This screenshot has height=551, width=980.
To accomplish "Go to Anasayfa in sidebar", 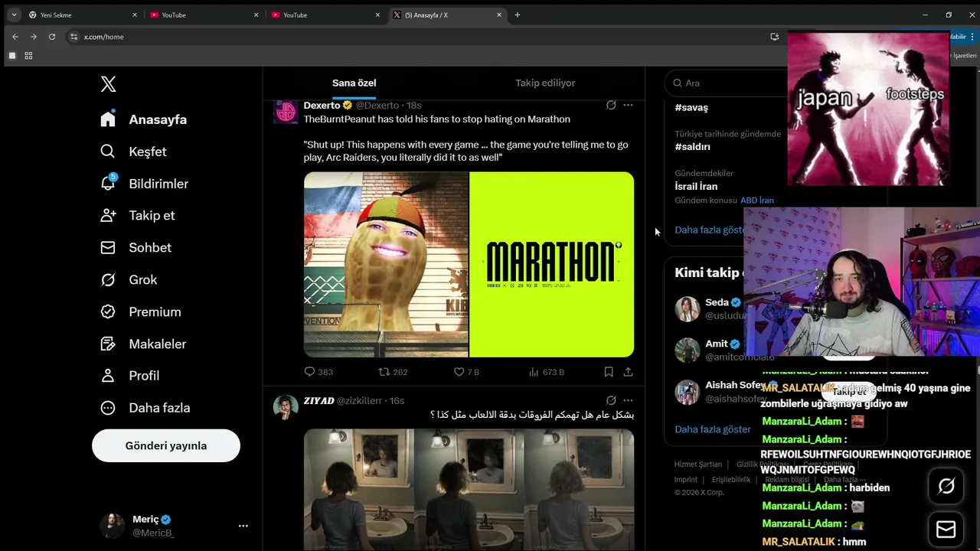I will 144,119.
